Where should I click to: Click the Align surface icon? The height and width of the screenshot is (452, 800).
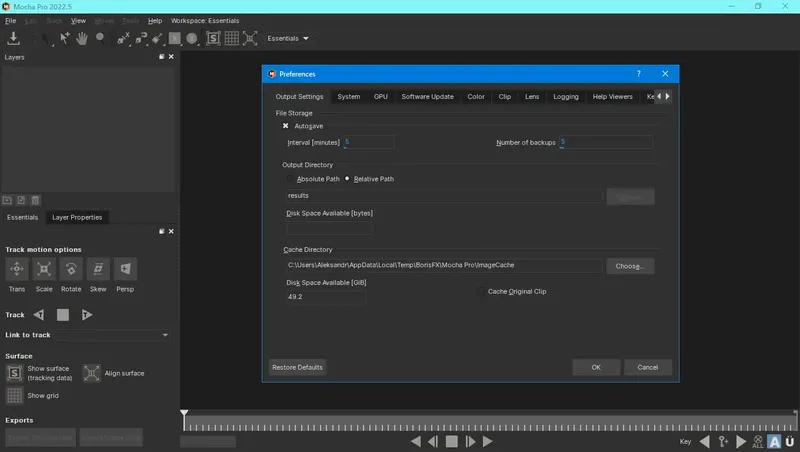[x=92, y=373]
